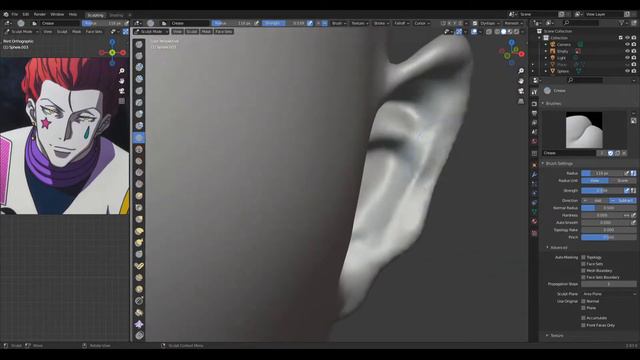640x360 pixels.
Task: Toggle viewport overlays icon in header
Action: [474, 31]
